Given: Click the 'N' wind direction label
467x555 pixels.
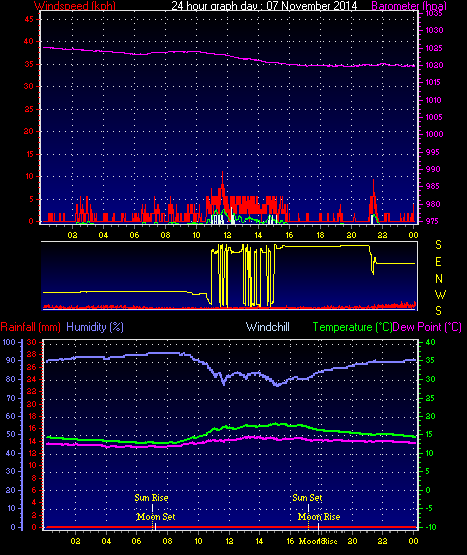Looking at the screenshot, I should (x=439, y=279).
